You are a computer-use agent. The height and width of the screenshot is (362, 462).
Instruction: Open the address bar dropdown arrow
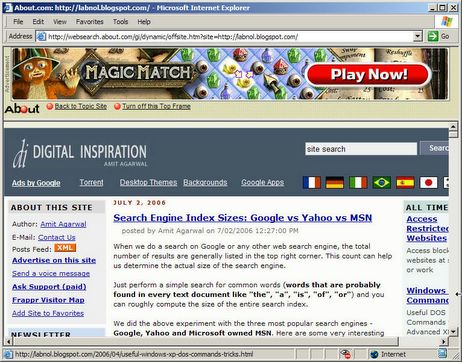pos(418,36)
